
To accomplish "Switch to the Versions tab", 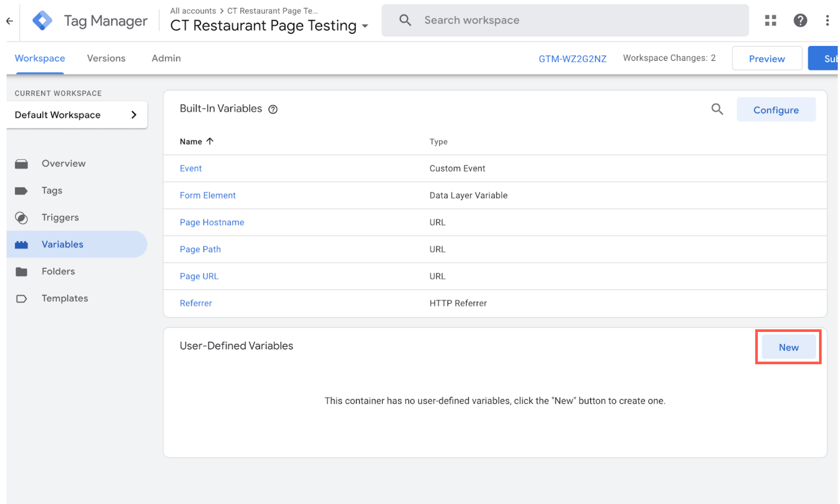I will click(106, 59).
